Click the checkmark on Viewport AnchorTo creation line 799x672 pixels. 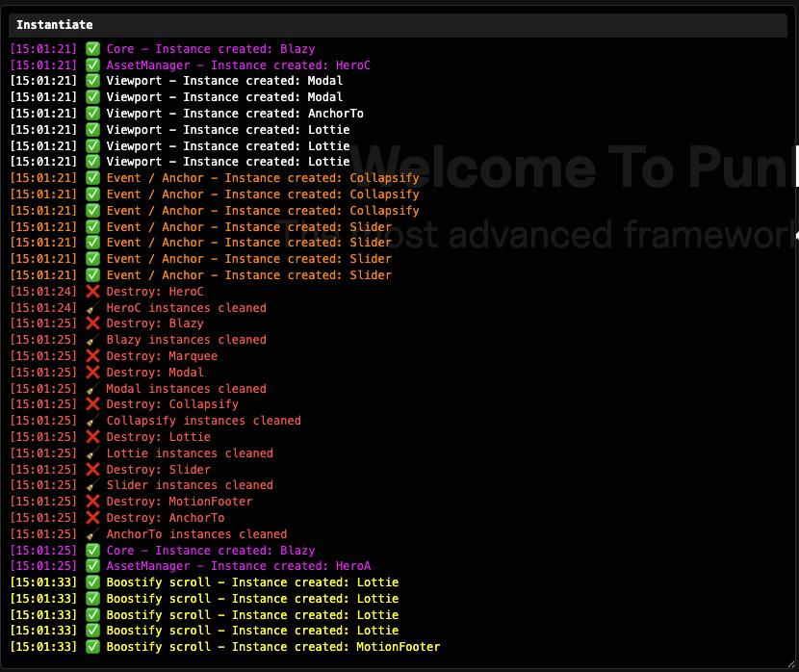click(92, 113)
